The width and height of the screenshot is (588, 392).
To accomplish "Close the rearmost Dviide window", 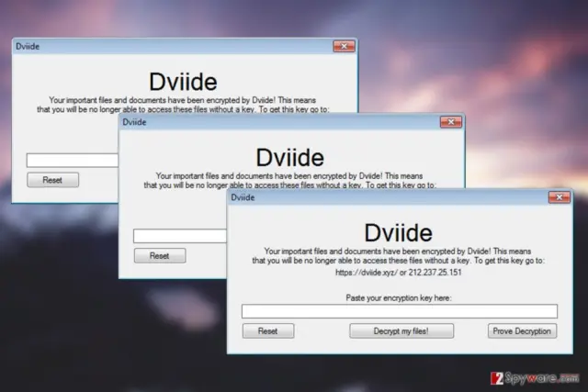I will (344, 46).
